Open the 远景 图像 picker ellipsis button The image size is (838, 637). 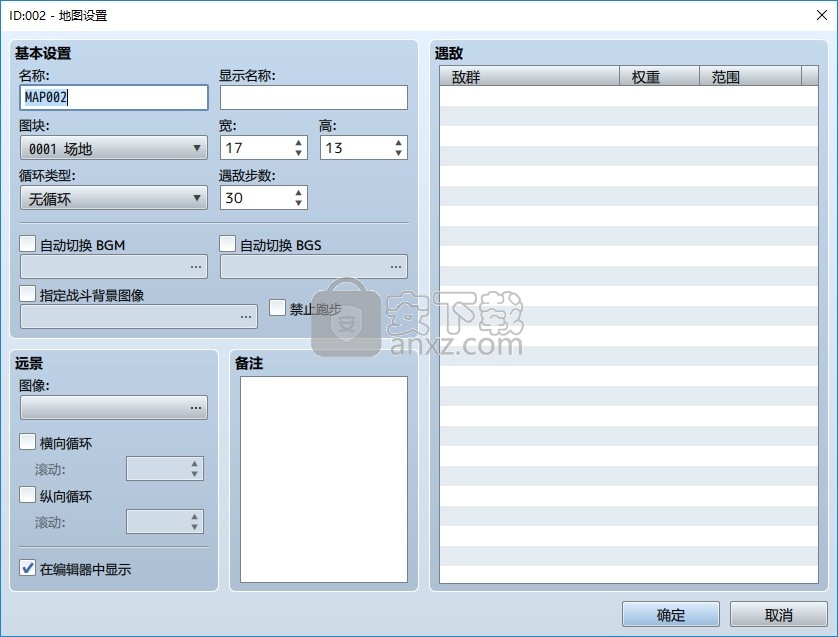pos(196,408)
